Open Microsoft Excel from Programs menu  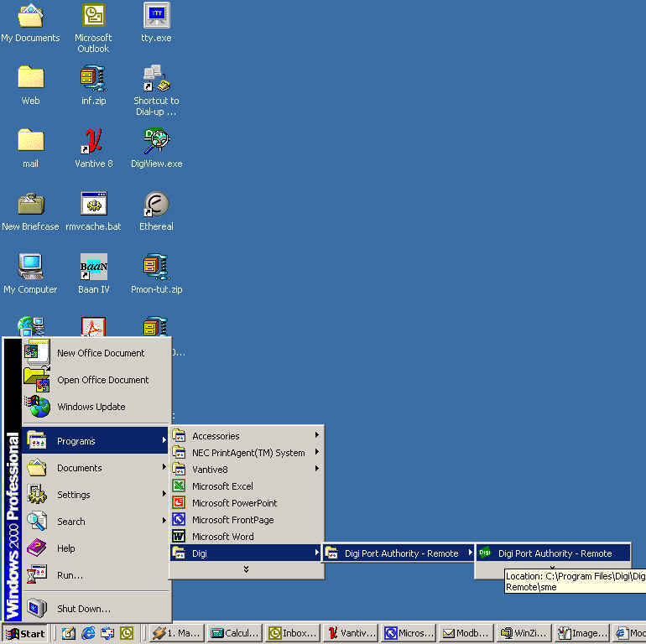[222, 486]
